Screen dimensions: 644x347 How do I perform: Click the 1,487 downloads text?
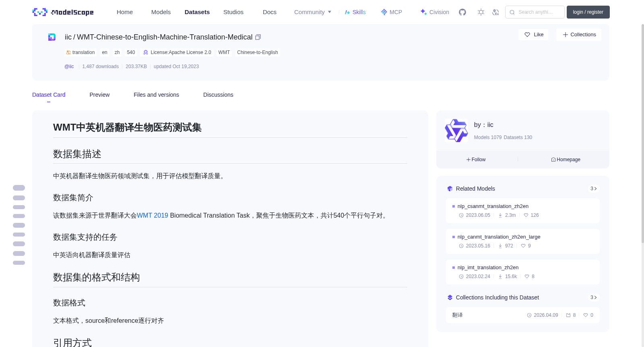(x=101, y=66)
